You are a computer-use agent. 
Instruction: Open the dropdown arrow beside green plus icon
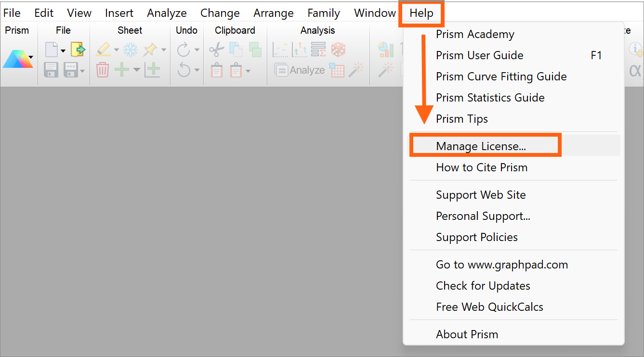click(137, 71)
